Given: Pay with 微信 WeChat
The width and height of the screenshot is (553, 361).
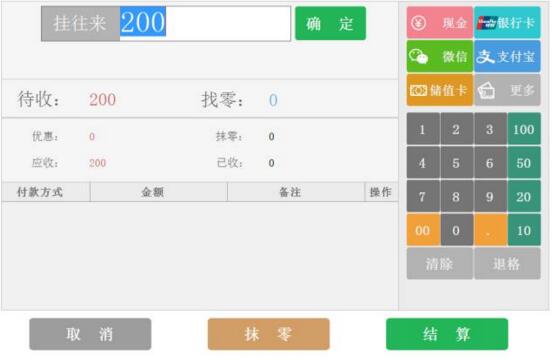Looking at the screenshot, I should point(439,56).
